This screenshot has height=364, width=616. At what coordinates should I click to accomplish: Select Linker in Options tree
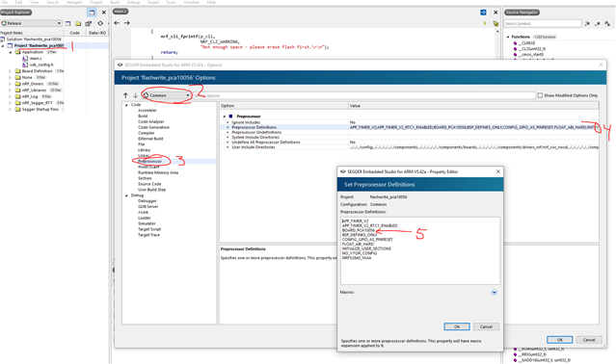coord(144,156)
